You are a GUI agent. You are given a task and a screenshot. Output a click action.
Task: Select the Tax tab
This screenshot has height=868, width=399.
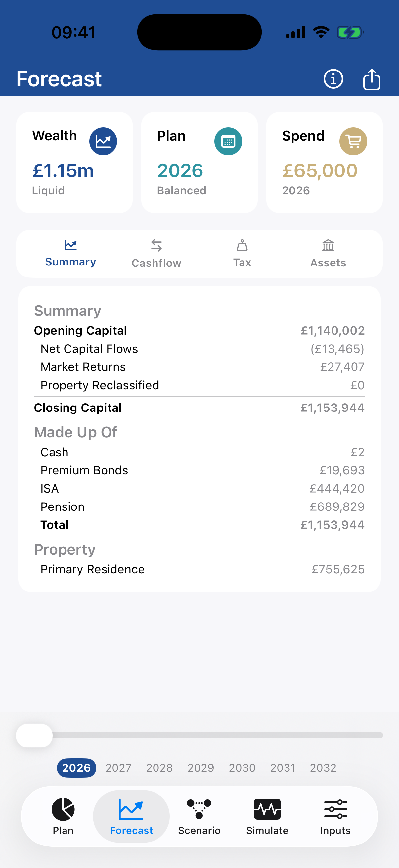pos(242,254)
